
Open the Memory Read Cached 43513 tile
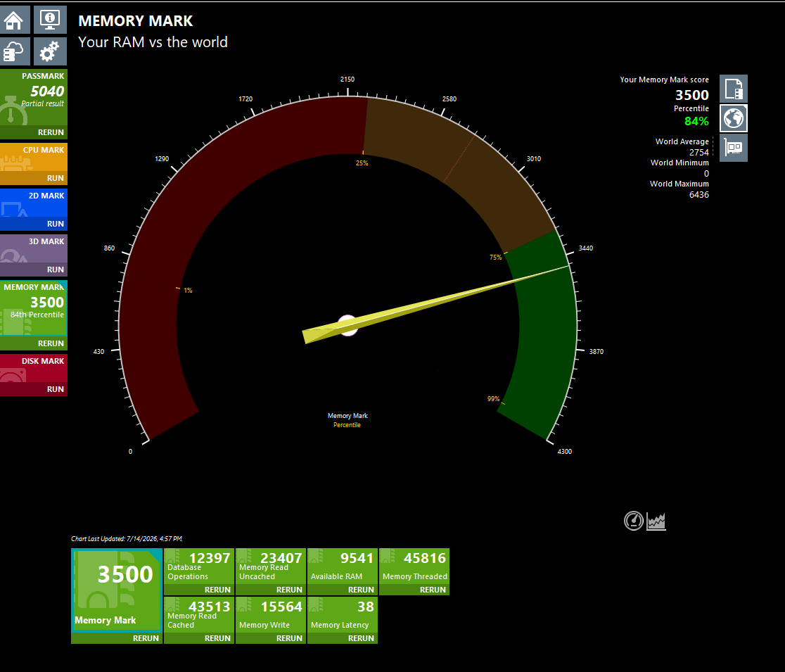[x=199, y=614]
